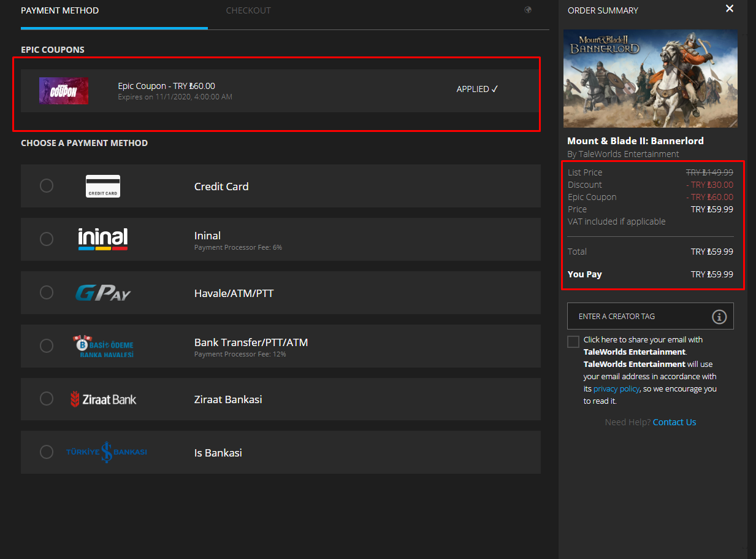This screenshot has height=559, width=756.
Task: Click the ininal logo
Action: [103, 239]
